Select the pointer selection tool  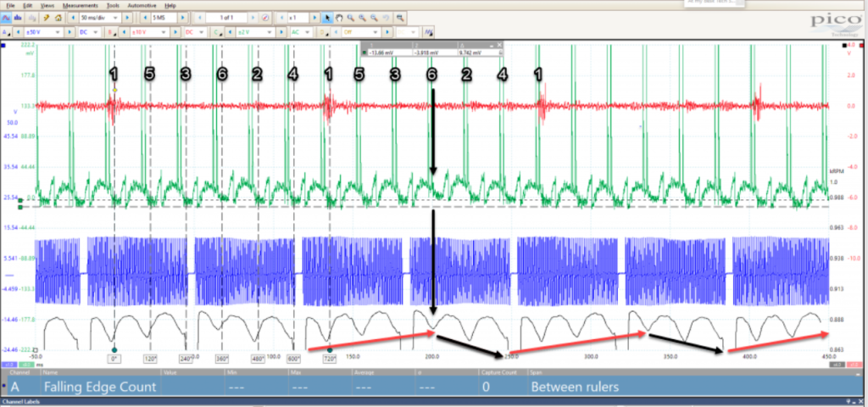(x=327, y=18)
